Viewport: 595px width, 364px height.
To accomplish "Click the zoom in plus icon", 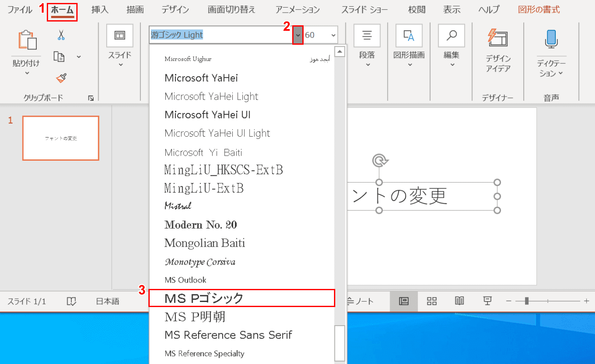I will pos(587,301).
